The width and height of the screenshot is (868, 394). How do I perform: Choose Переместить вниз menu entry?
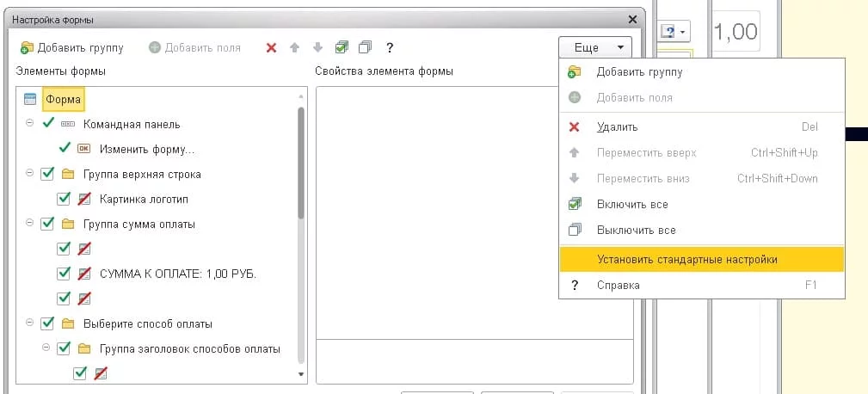[701, 179]
